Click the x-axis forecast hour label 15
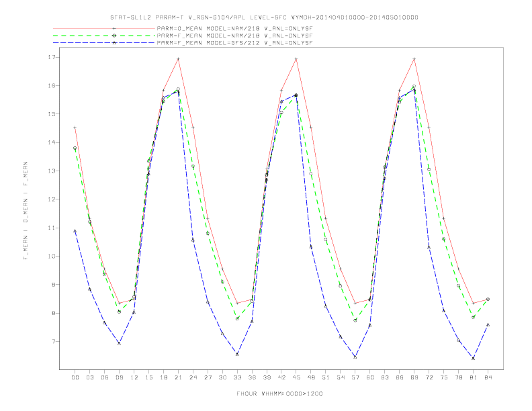This screenshot has width=532, height=411. [x=148, y=377]
